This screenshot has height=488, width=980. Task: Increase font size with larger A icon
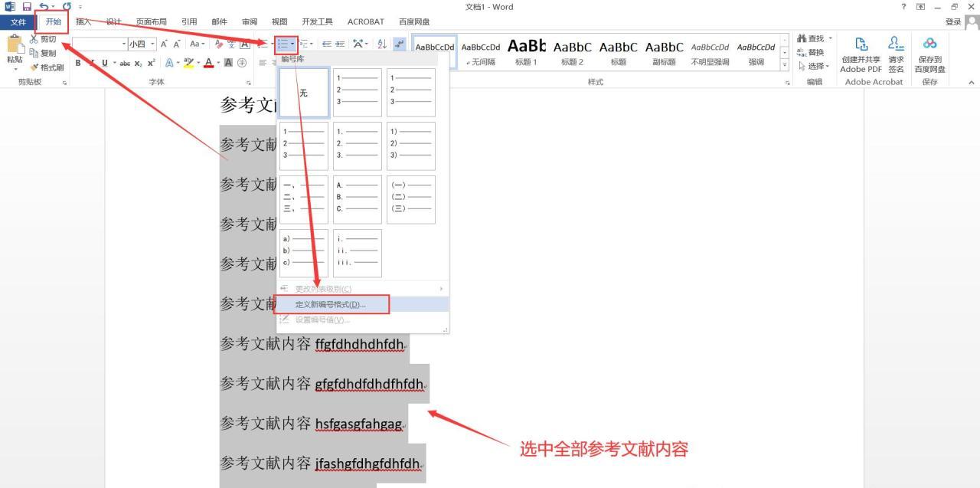tap(164, 44)
